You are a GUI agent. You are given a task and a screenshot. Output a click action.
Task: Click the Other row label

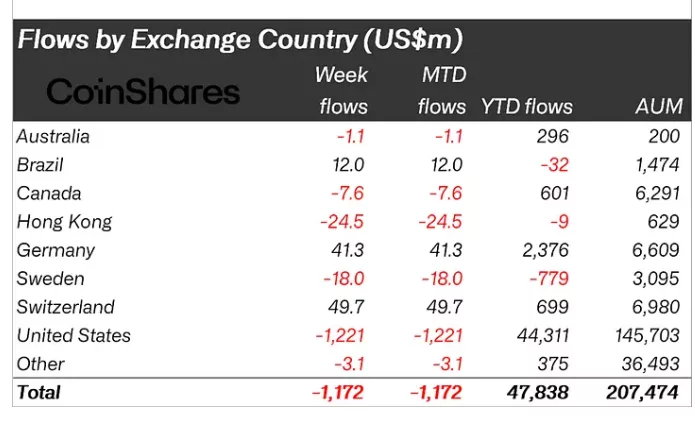[40, 364]
